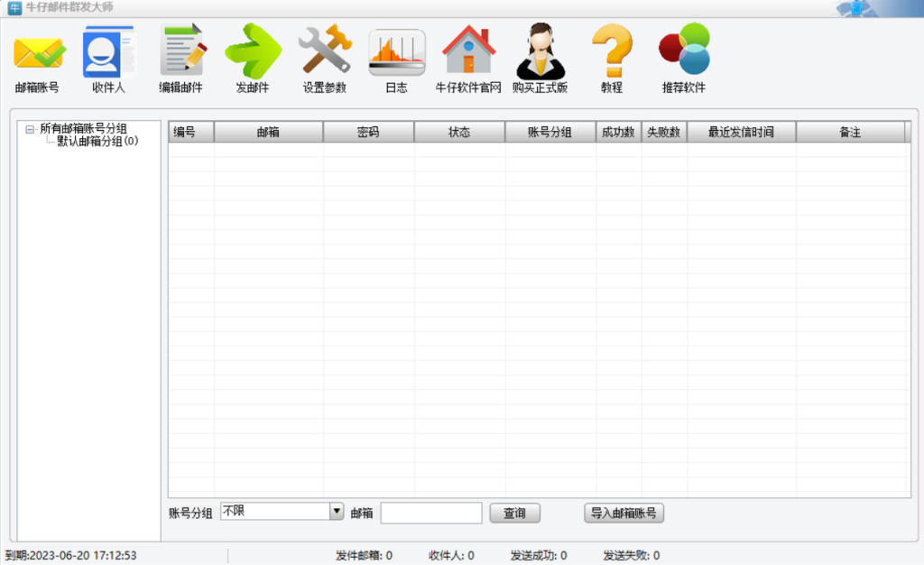Expand the 账号分组 dropdown arrow

(337, 512)
